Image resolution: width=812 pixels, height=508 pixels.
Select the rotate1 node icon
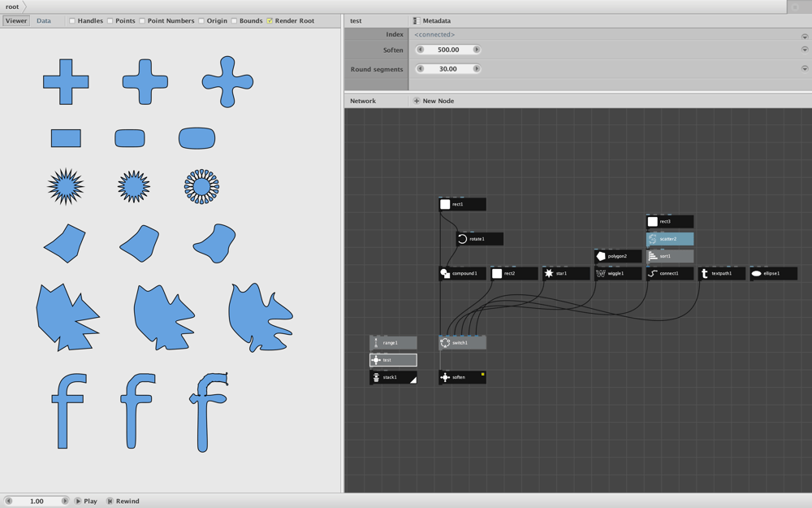click(463, 239)
